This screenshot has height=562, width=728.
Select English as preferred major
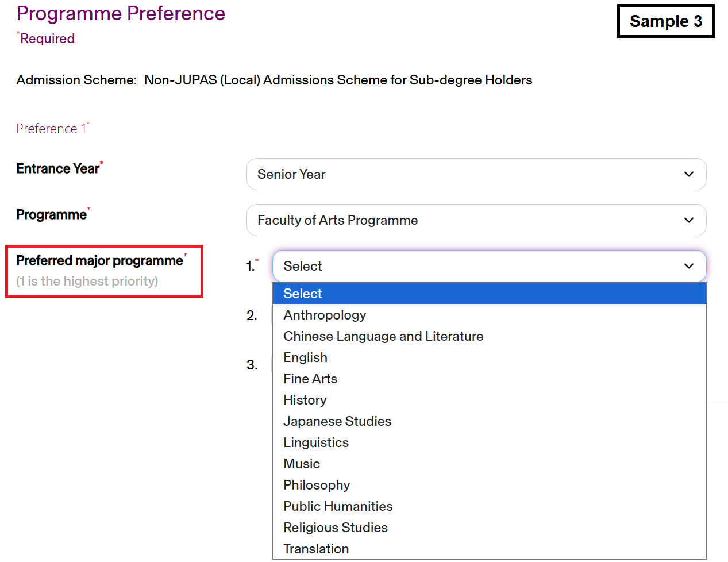(305, 357)
